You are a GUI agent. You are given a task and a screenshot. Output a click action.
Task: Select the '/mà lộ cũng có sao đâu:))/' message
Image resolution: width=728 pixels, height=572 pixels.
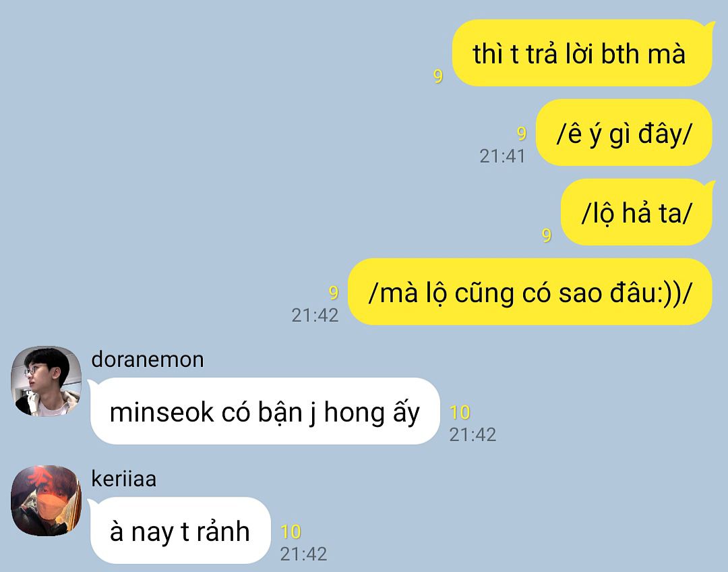coord(530,292)
